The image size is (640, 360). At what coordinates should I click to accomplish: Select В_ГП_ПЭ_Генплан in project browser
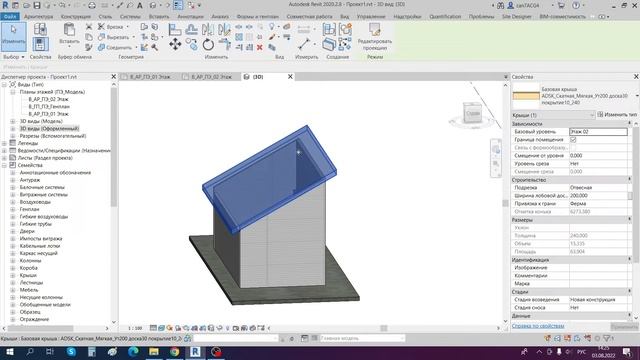[49, 107]
